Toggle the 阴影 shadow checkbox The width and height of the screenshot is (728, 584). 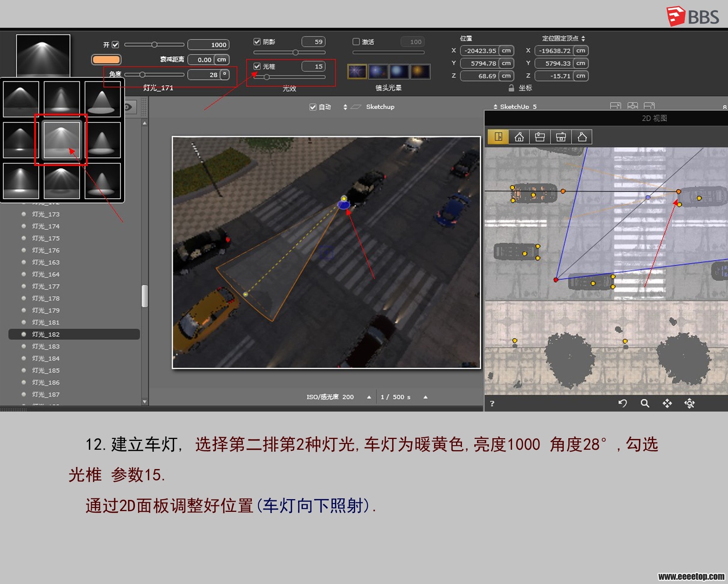click(257, 42)
